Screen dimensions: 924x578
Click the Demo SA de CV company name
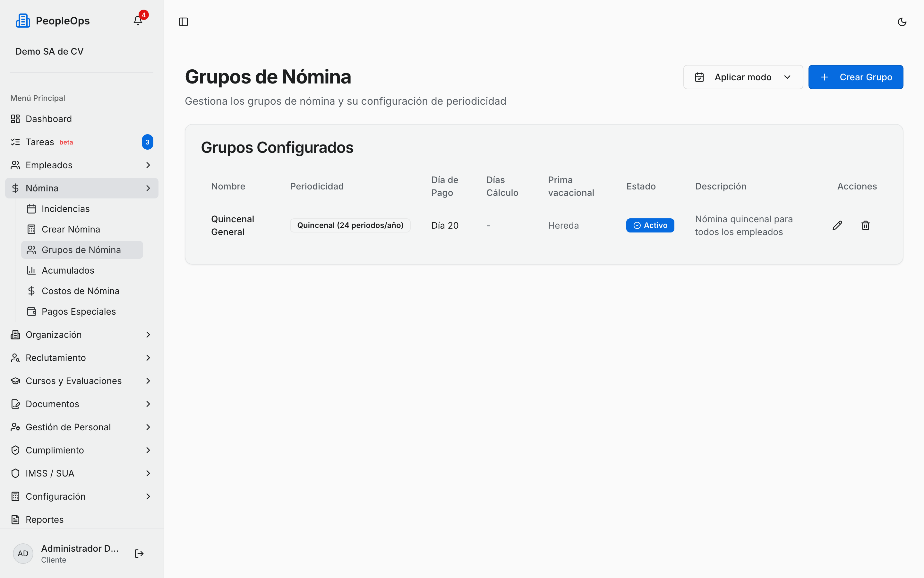(x=49, y=51)
